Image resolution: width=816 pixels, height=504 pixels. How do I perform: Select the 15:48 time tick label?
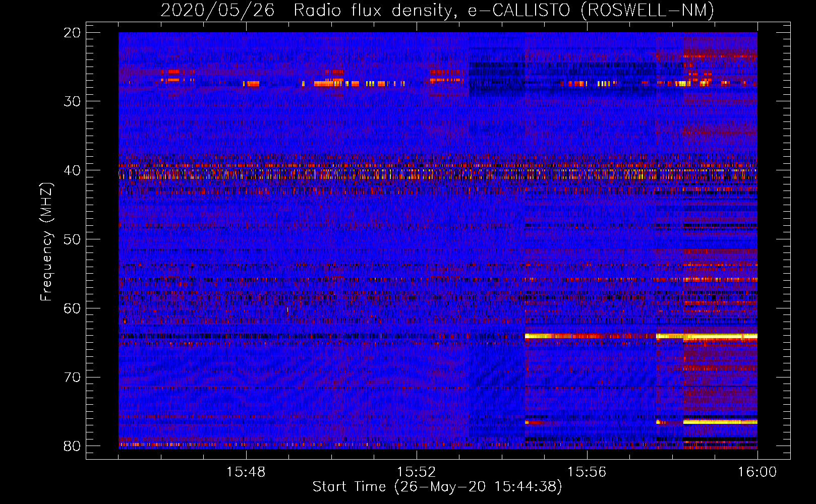(246, 472)
